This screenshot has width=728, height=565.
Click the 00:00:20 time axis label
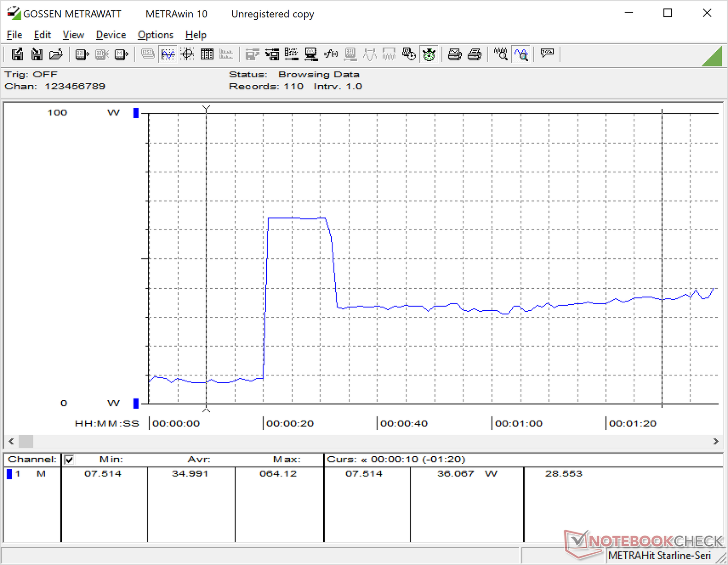290,423
